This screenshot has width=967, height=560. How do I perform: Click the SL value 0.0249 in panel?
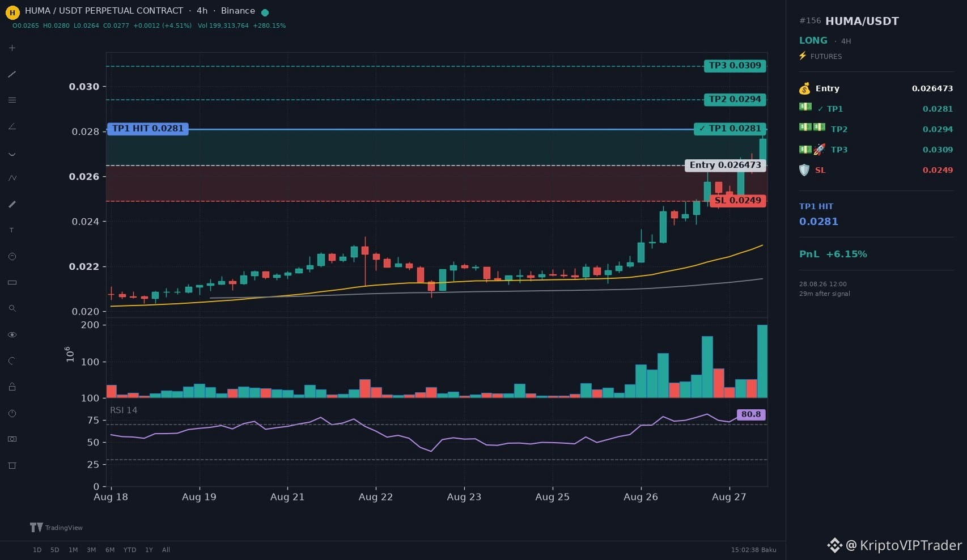938,170
